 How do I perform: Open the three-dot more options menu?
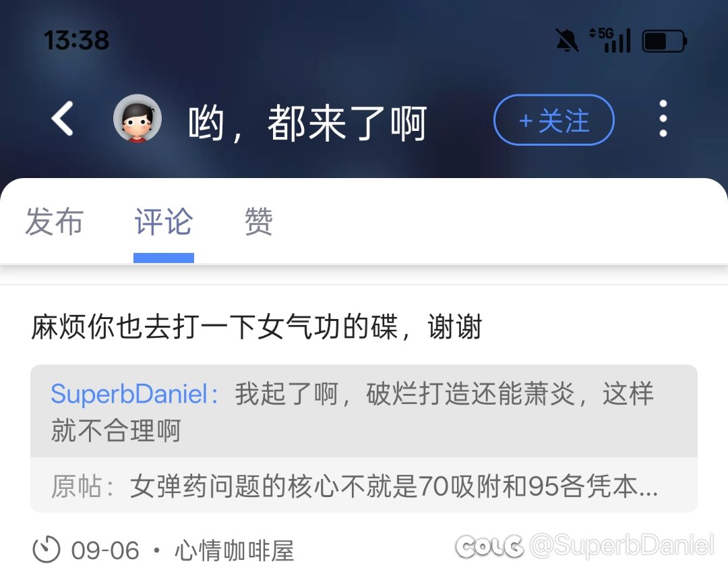(663, 119)
